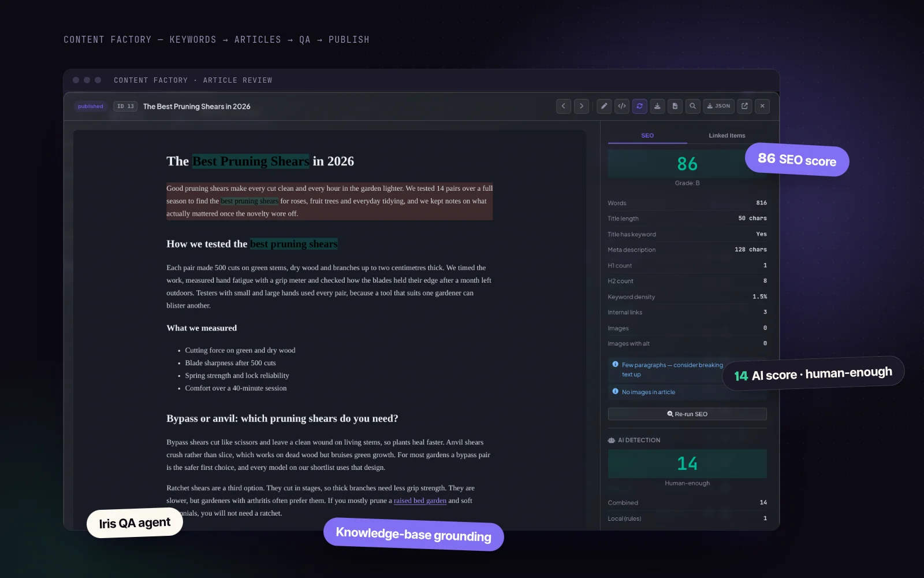Click the info icon beside 'Few paragraphs' notice

[616, 365]
